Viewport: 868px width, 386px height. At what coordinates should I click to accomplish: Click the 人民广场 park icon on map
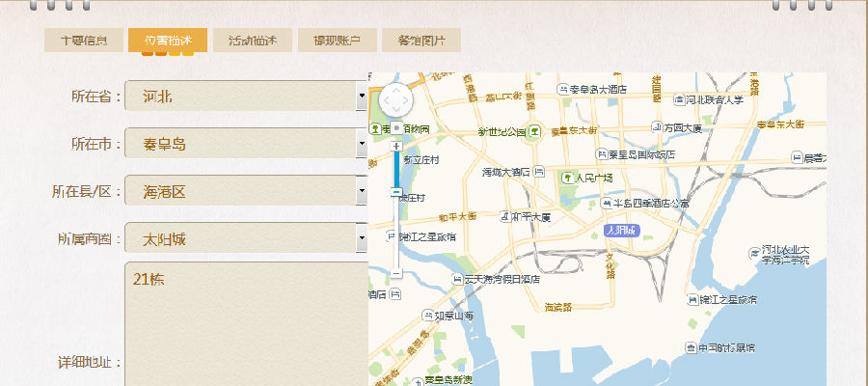point(566,177)
